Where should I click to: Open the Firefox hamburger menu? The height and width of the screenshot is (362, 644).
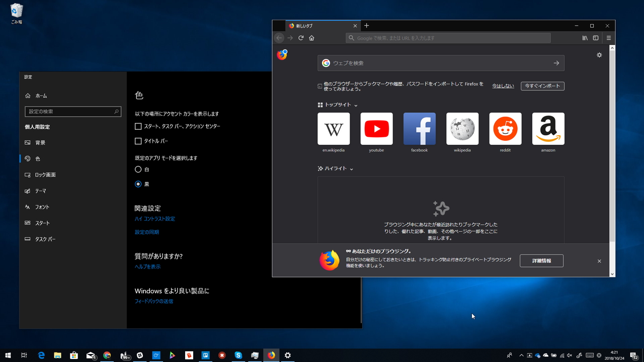tap(608, 38)
